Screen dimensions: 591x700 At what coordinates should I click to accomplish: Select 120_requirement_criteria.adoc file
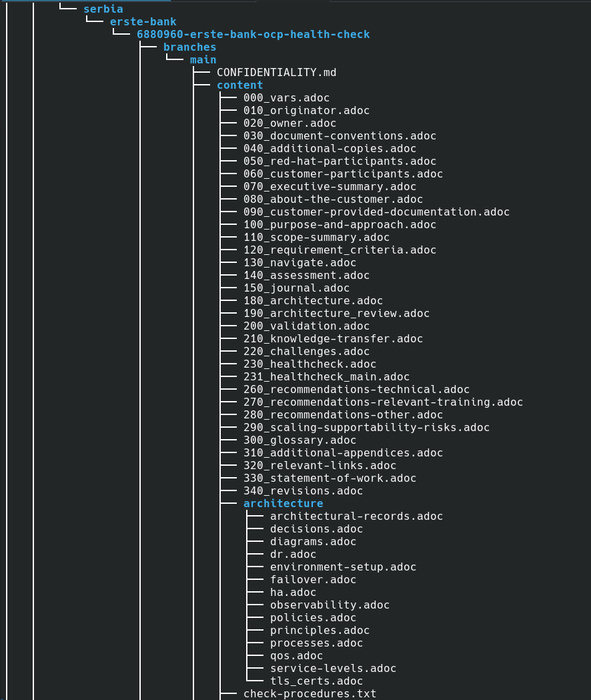coord(340,250)
